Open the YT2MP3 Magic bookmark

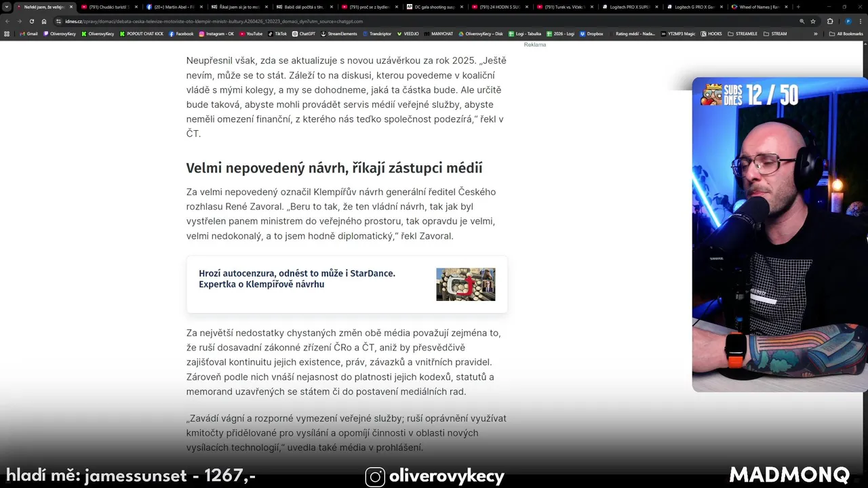[677, 34]
